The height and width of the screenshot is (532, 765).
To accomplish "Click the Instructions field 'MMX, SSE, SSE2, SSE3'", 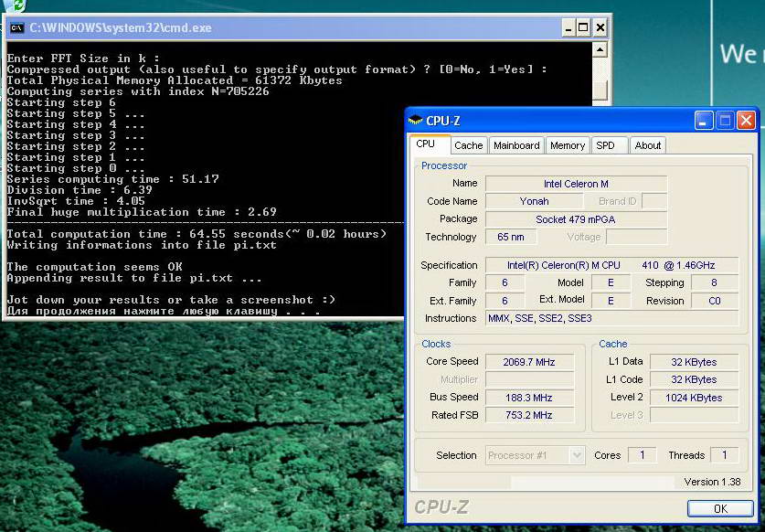I will [611, 319].
